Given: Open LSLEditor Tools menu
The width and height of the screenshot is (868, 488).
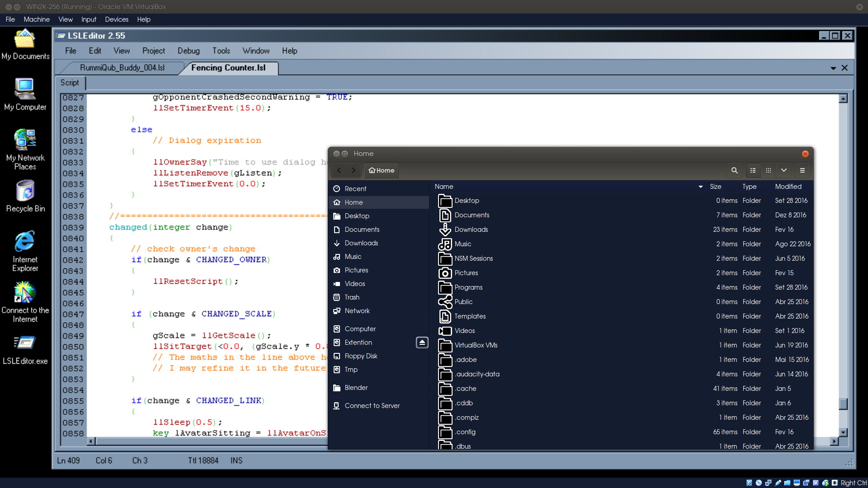Looking at the screenshot, I should [221, 51].
